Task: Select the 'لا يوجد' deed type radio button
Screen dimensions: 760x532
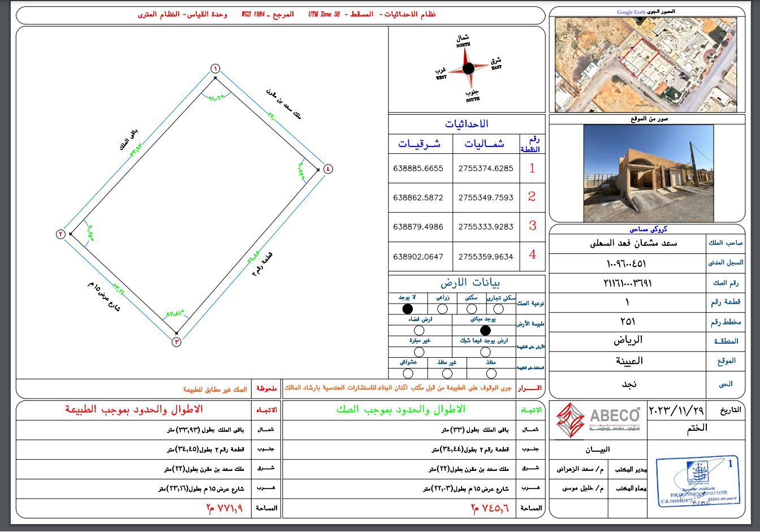Action: (x=407, y=309)
